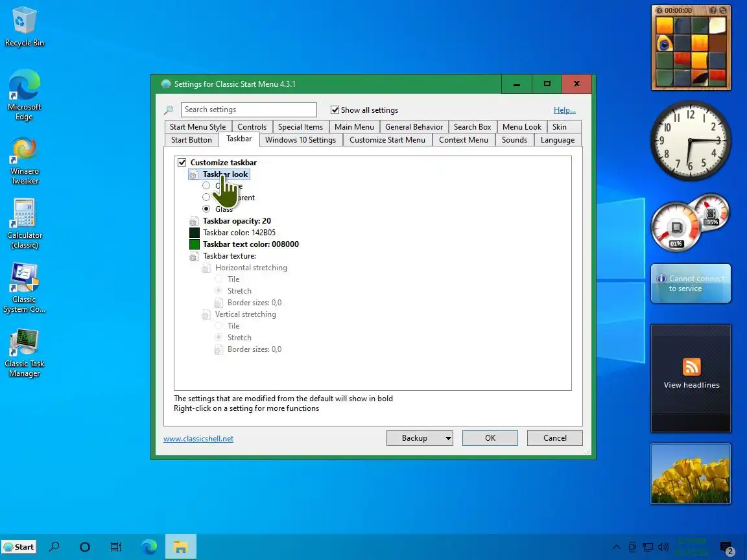Select Stretch under Horizontal stretching
Viewport: 747px width, 560px height.
(218, 290)
